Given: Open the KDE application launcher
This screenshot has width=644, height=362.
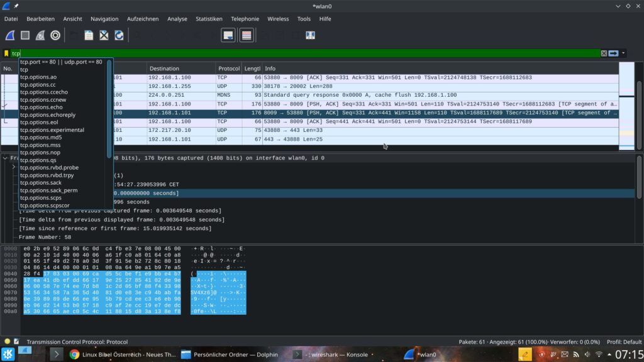Looking at the screenshot, I should pyautogui.click(x=8, y=354).
